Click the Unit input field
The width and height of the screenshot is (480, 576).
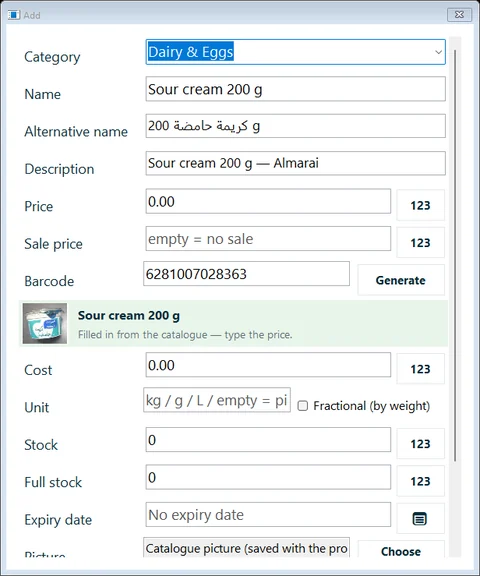pos(217,400)
